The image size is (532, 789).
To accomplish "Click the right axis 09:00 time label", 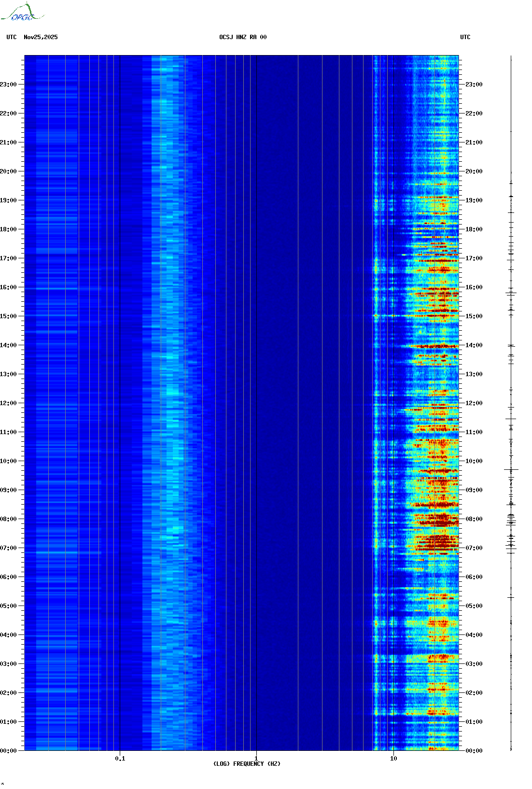I will (474, 490).
